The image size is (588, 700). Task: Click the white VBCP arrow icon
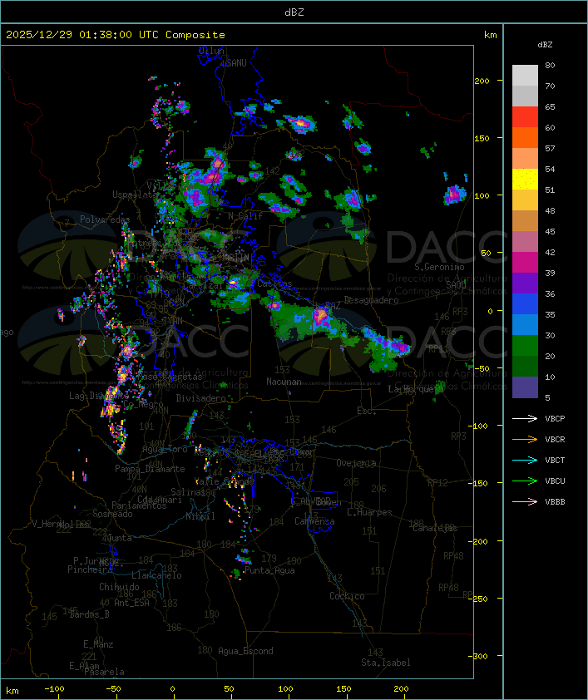tap(525, 418)
